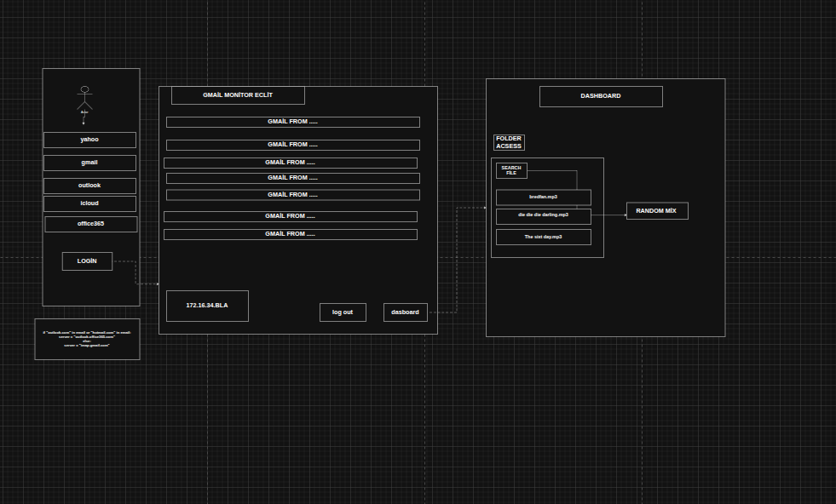836x504 pixels.
Task: Click the SEARCH FILE box
Action: tap(511, 170)
